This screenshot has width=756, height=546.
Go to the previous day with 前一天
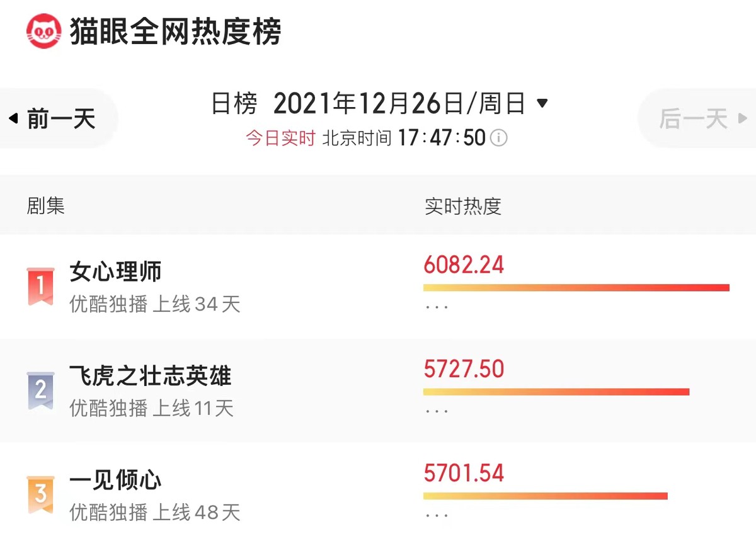tap(60, 117)
